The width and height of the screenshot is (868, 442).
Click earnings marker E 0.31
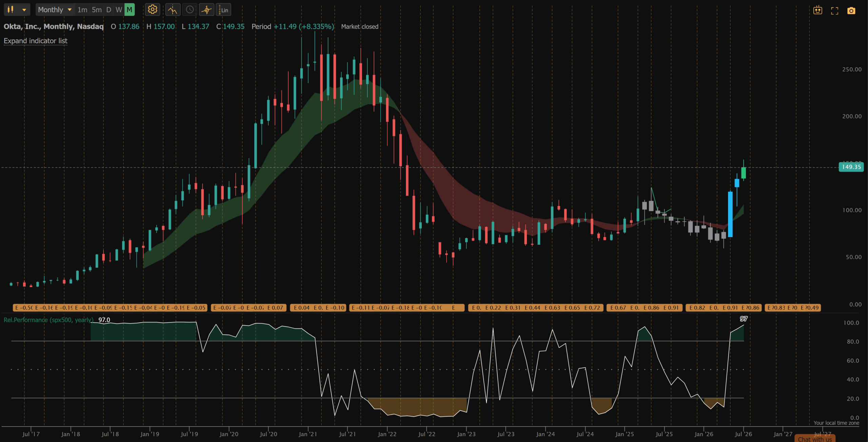513,308
